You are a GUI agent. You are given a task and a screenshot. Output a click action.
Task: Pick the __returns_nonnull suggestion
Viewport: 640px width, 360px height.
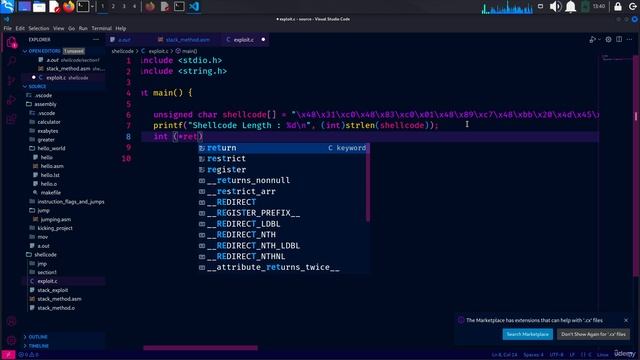(282, 180)
